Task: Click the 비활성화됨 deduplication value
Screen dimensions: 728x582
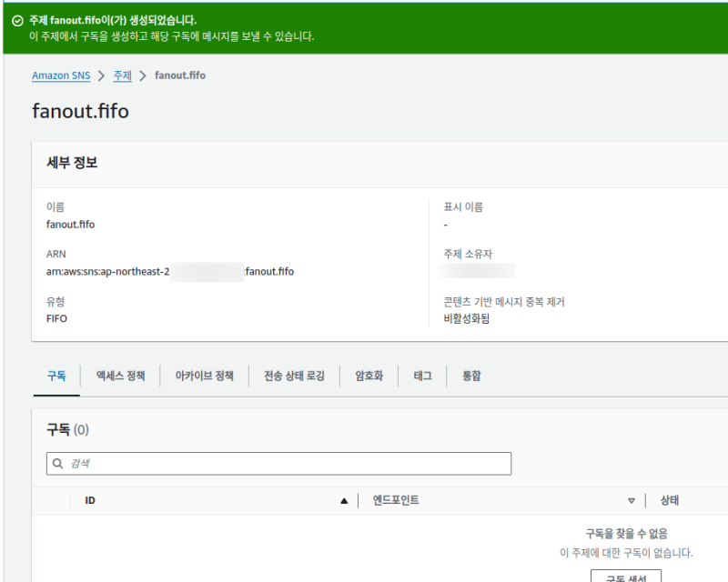Action: click(467, 319)
